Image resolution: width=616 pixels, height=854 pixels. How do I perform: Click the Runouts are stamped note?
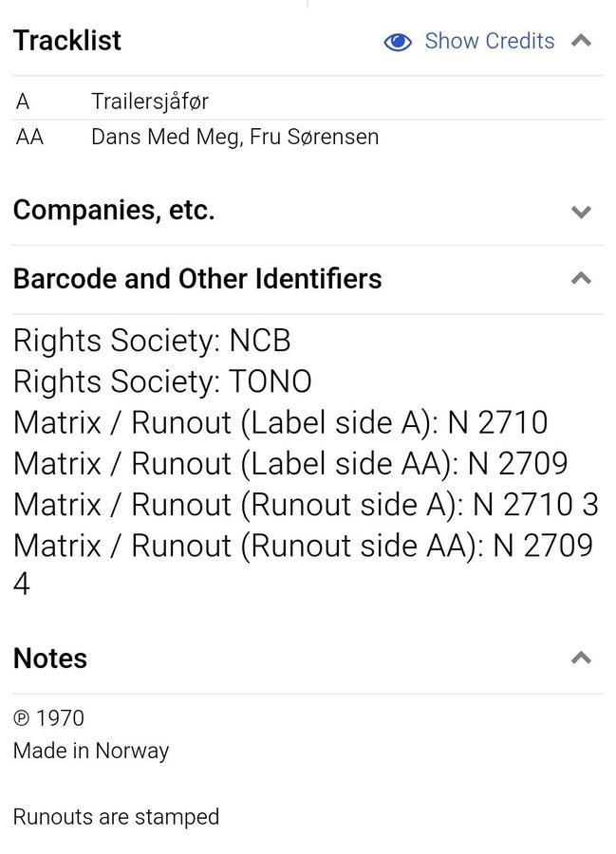(116, 817)
